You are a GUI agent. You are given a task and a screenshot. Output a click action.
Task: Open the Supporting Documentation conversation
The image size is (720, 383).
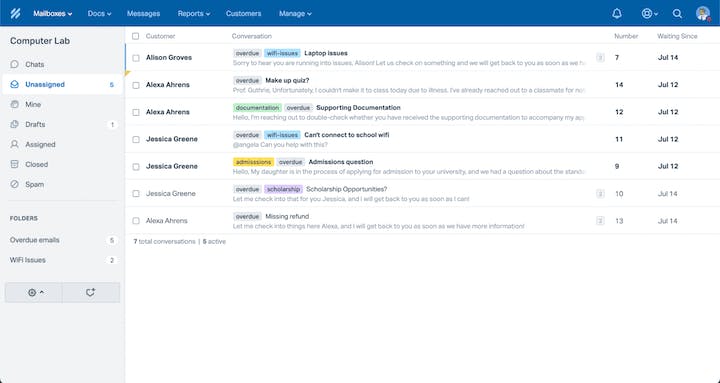(358, 107)
